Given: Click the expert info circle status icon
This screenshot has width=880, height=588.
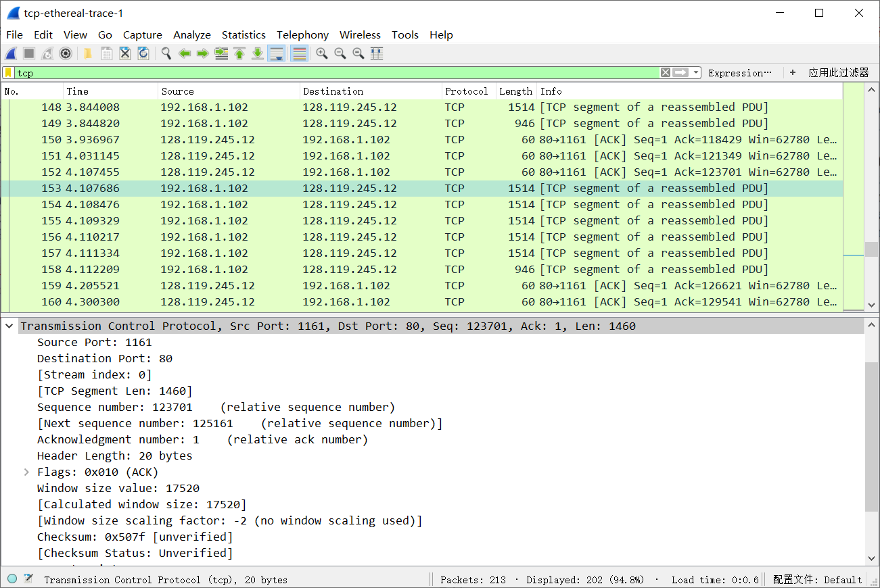Looking at the screenshot, I should tap(12, 579).
